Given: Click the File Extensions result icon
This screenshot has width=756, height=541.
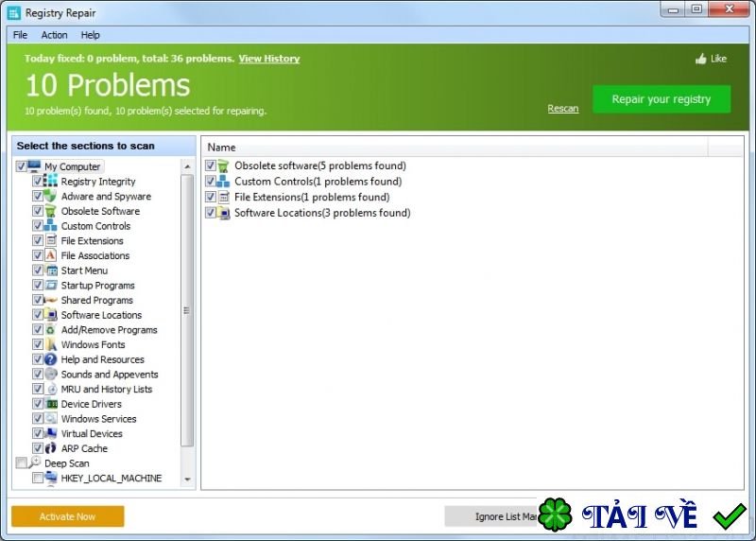Looking at the screenshot, I should [223, 197].
